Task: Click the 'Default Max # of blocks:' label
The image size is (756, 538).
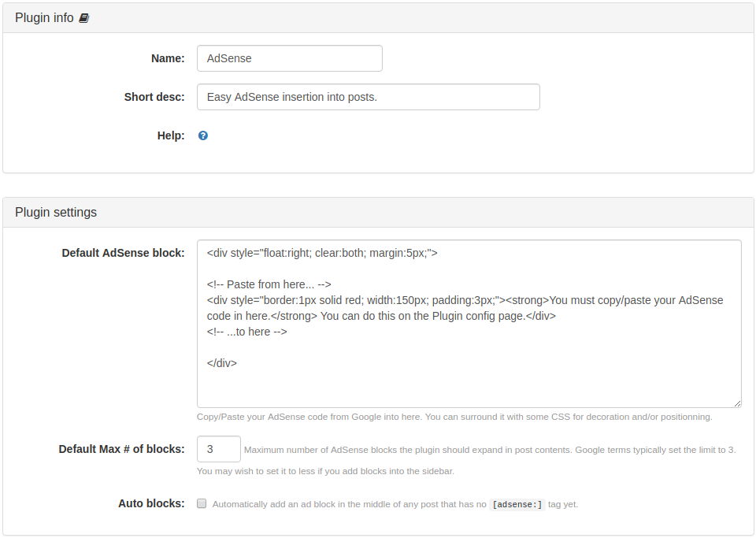Action: pyautogui.click(x=121, y=449)
